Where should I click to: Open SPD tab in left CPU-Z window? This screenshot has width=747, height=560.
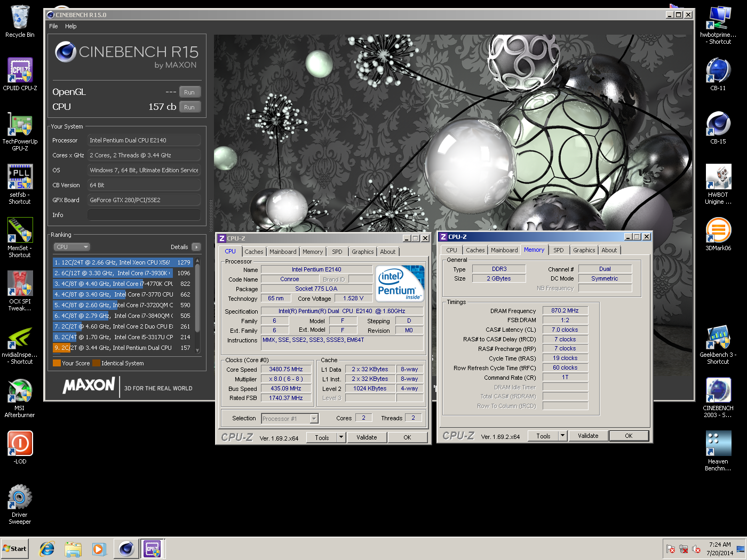point(337,252)
